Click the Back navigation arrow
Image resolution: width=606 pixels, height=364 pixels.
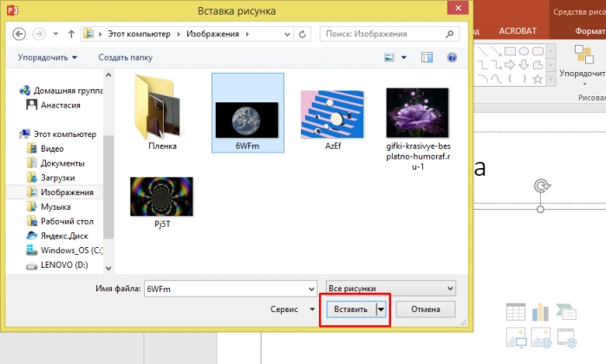(19, 34)
